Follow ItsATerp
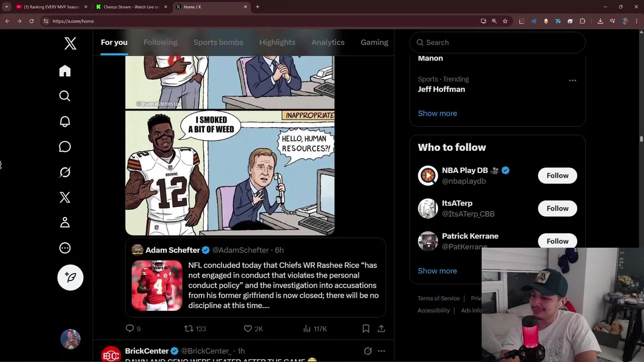The width and height of the screenshot is (644, 362). coord(557,208)
